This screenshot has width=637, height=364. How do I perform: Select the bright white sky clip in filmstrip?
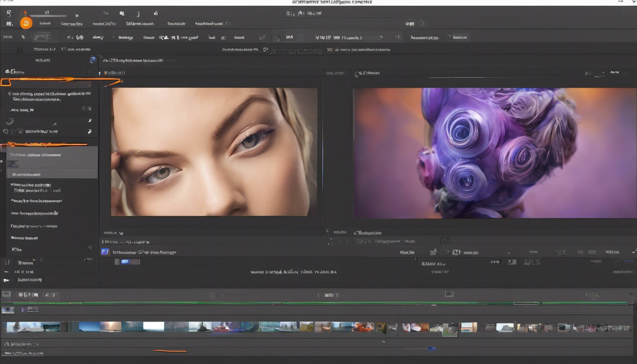(154, 327)
